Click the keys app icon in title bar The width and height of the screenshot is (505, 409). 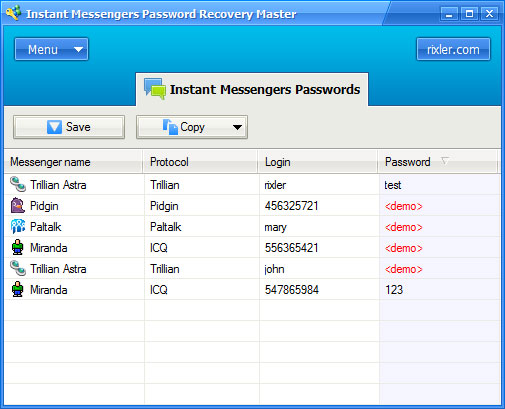(x=14, y=13)
